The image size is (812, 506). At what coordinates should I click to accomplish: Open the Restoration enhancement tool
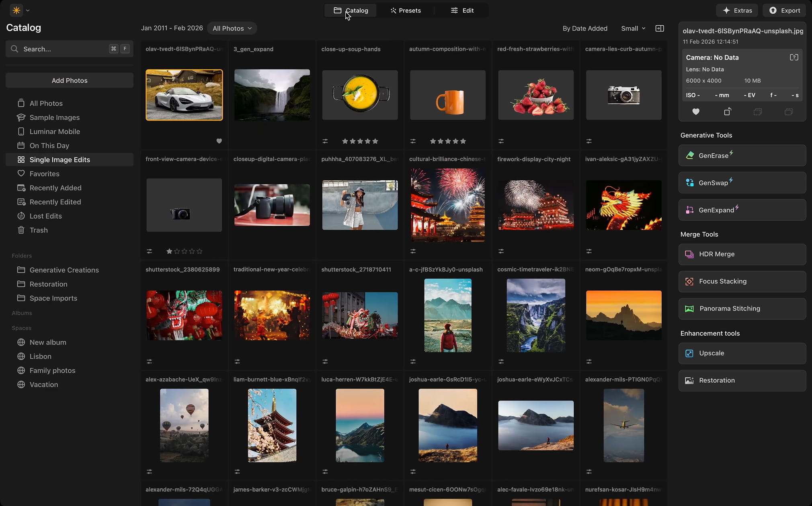(742, 380)
